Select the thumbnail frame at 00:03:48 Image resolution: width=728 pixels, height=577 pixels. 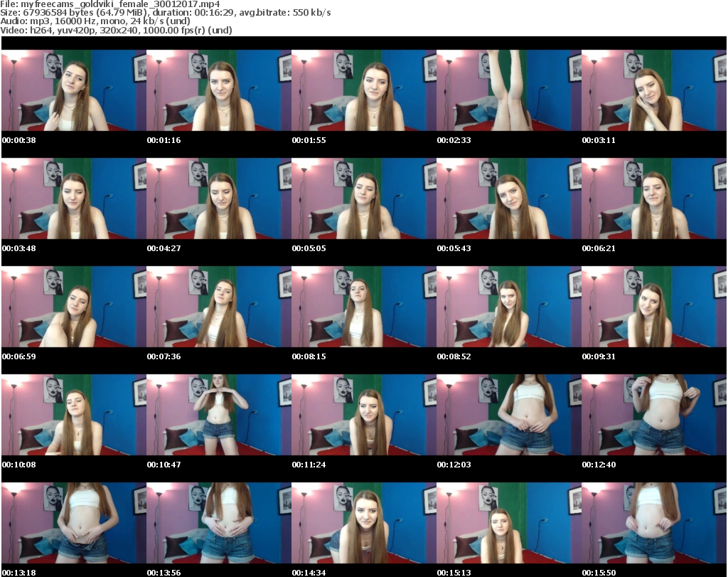(74, 198)
